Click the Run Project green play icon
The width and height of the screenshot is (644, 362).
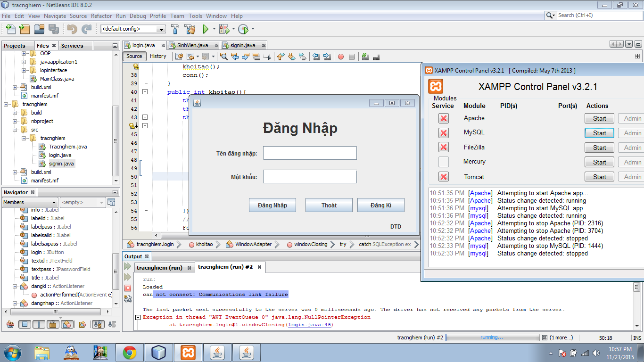click(x=206, y=29)
